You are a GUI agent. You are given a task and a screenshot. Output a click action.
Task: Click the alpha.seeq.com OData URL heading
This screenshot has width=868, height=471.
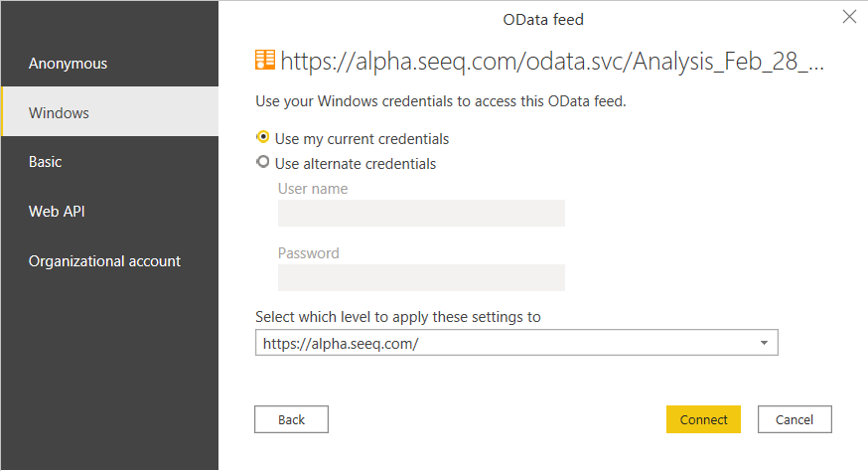[552, 62]
